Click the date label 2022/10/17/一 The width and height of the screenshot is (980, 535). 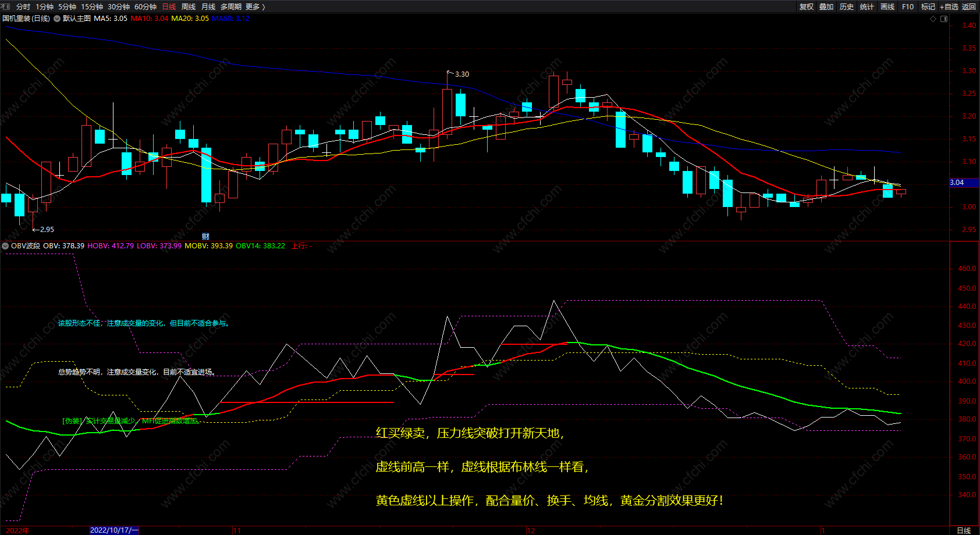point(115,530)
